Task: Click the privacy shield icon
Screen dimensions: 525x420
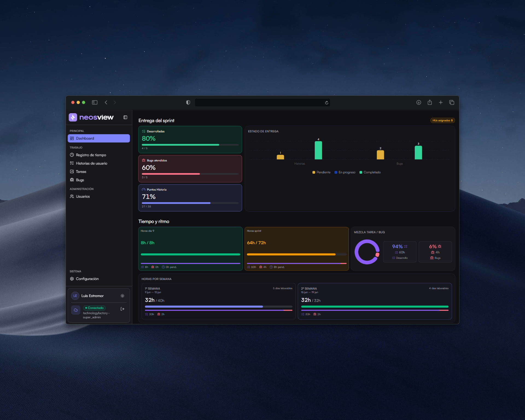Action: click(188, 103)
